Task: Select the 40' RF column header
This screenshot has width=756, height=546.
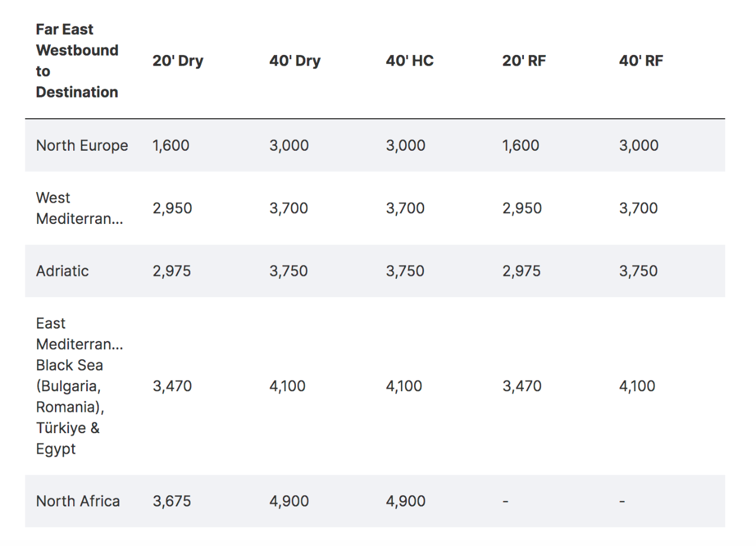Action: (641, 61)
